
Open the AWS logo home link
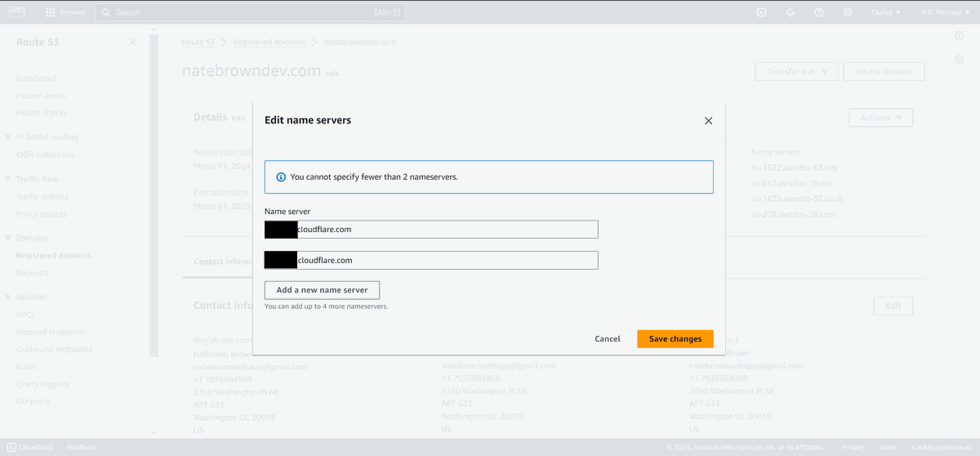tap(17, 12)
